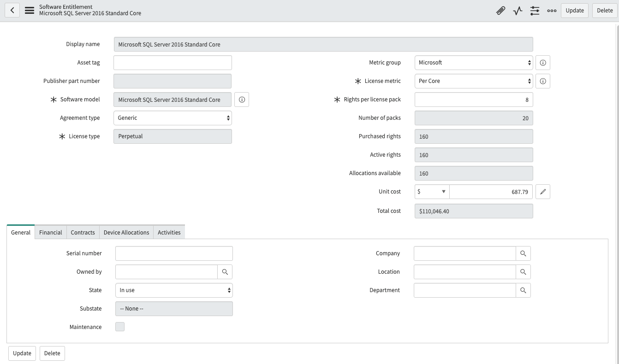
Task: Edit Unit cost with pencil icon
Action: pyautogui.click(x=543, y=192)
